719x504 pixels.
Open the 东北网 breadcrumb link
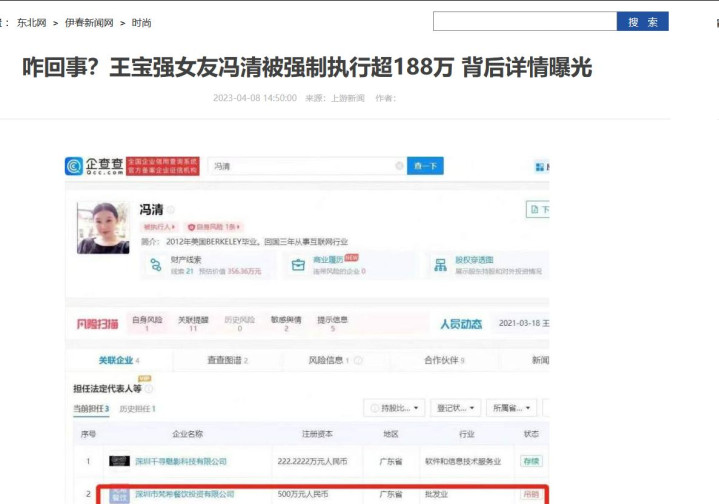click(x=32, y=23)
